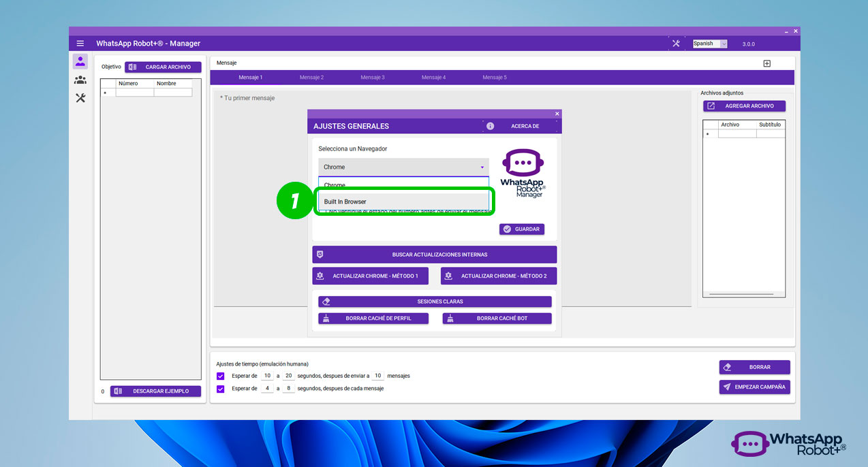Click the seconds field showing 4
The height and width of the screenshot is (467, 868).
(268, 389)
